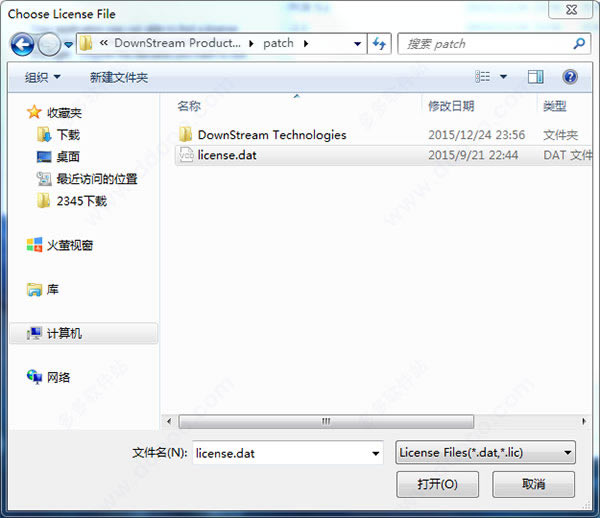Click horizontal scrollbar left arrow

[x=169, y=422]
